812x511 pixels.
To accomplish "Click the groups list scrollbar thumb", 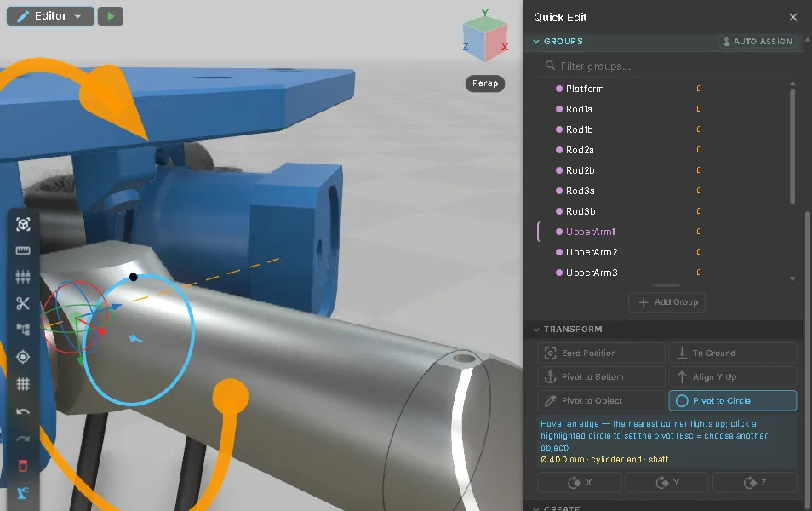I will pos(792,146).
